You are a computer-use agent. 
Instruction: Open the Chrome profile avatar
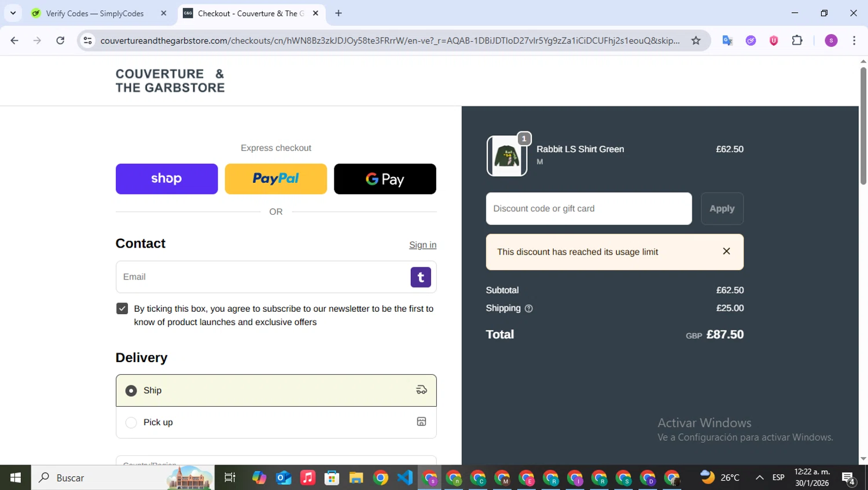[831, 40]
